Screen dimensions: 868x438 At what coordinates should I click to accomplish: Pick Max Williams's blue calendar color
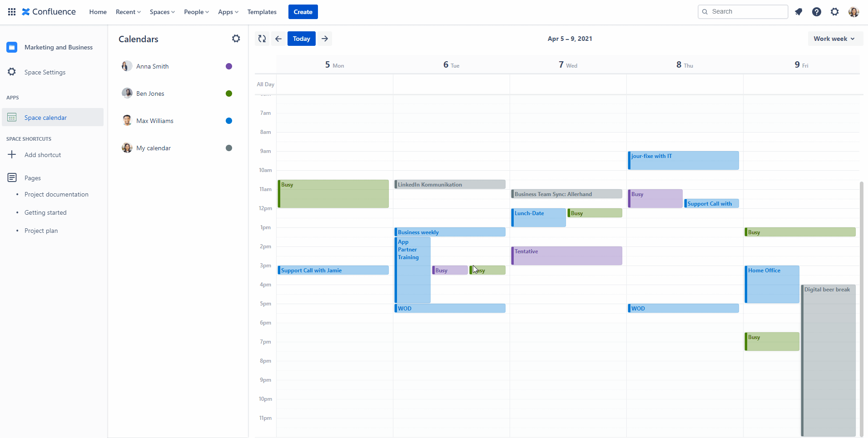[x=228, y=120]
